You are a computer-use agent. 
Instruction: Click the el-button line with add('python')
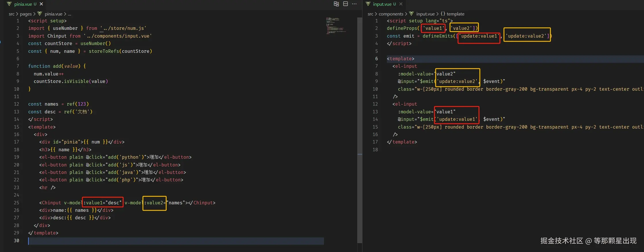point(115,157)
